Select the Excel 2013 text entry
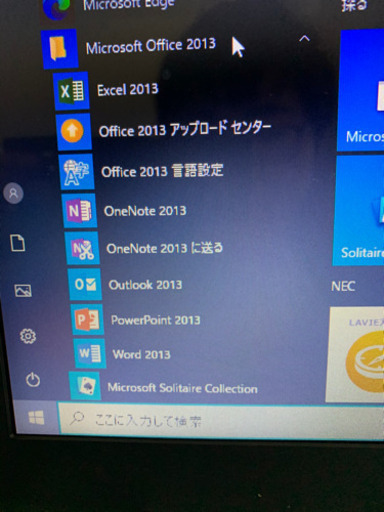384x512 pixels. tap(128, 89)
